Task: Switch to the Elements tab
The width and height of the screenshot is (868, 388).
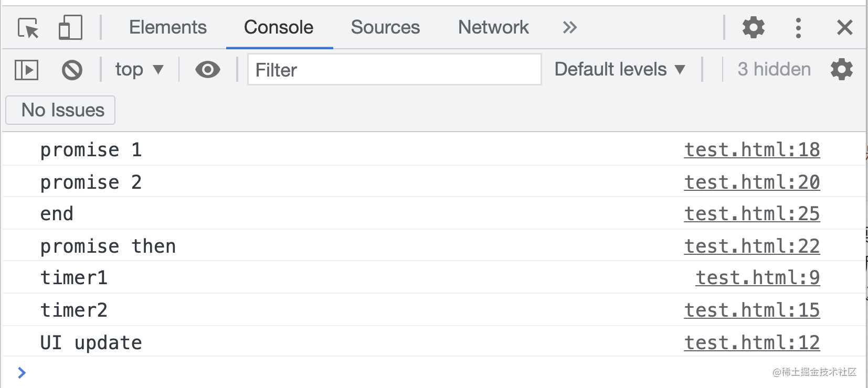Action: [168, 27]
